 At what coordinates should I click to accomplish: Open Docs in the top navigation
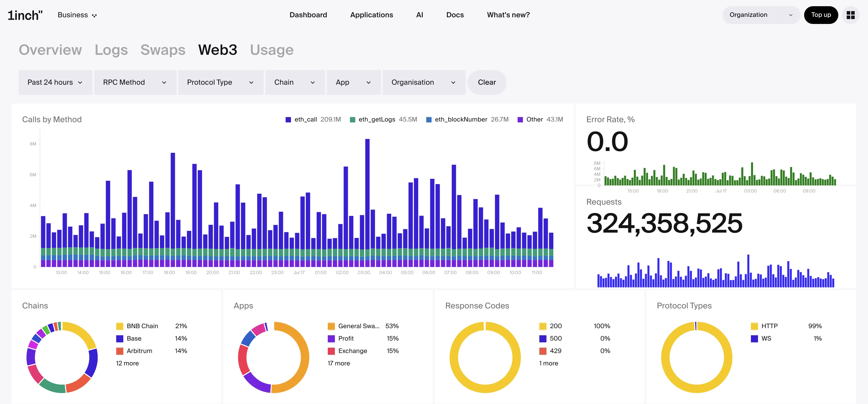[x=455, y=15]
